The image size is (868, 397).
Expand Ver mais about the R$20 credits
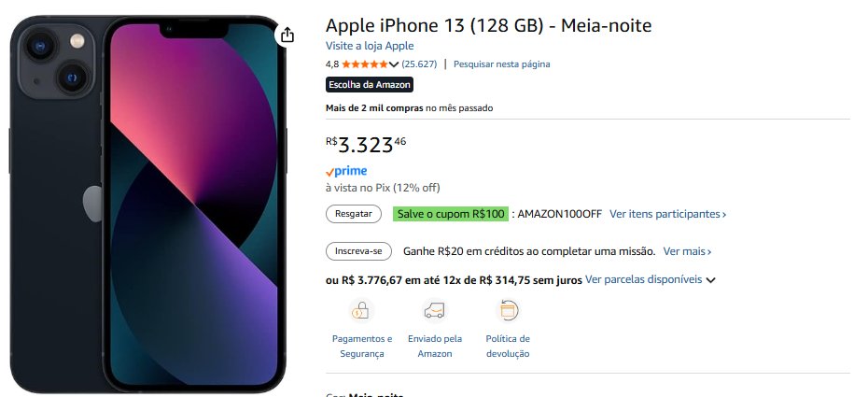click(687, 251)
